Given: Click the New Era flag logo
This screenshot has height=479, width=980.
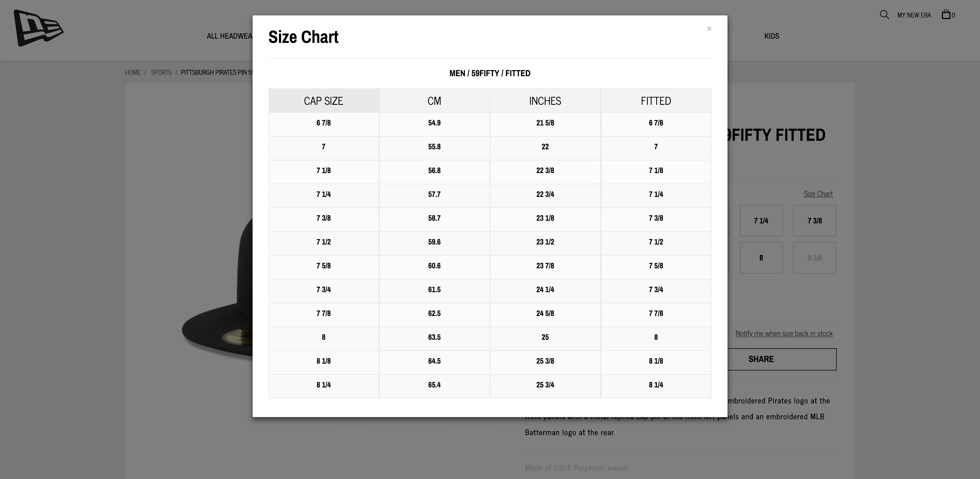Looking at the screenshot, I should (38, 28).
